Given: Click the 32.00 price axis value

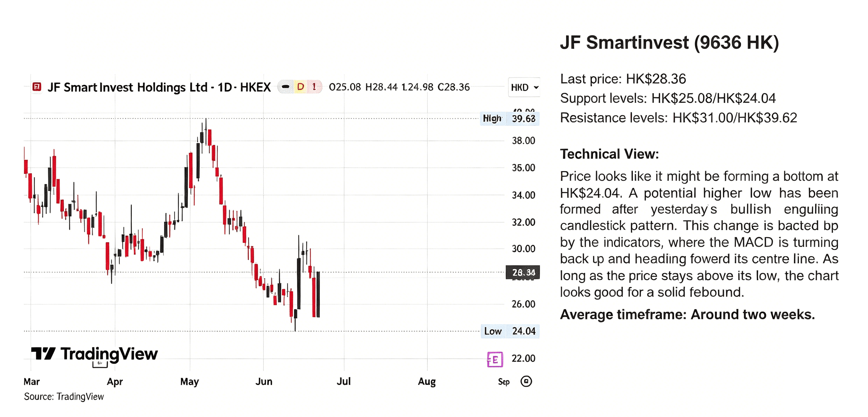Looking at the screenshot, I should [x=523, y=222].
